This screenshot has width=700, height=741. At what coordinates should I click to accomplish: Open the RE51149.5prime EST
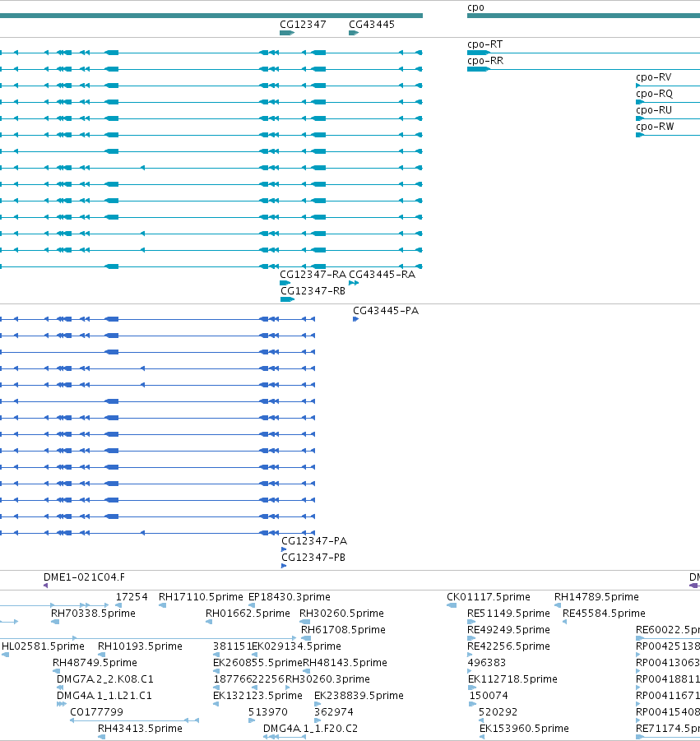[508, 614]
